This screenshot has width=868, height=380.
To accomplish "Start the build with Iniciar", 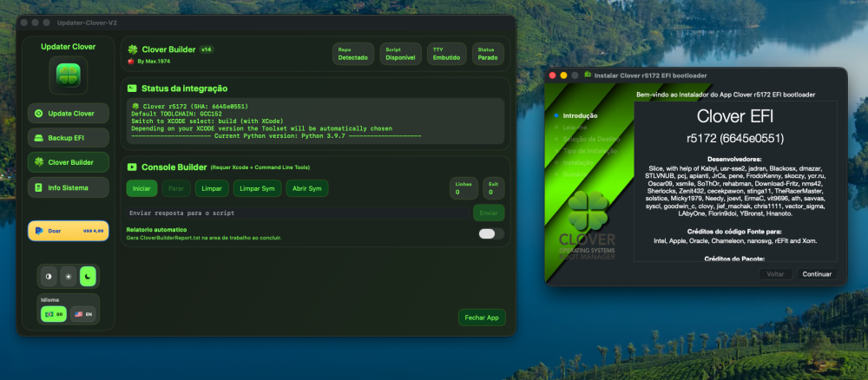I will [141, 188].
